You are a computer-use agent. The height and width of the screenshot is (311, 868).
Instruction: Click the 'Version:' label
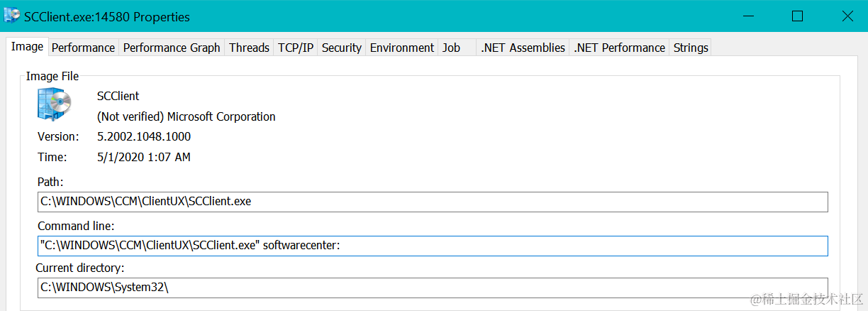pyautogui.click(x=57, y=136)
